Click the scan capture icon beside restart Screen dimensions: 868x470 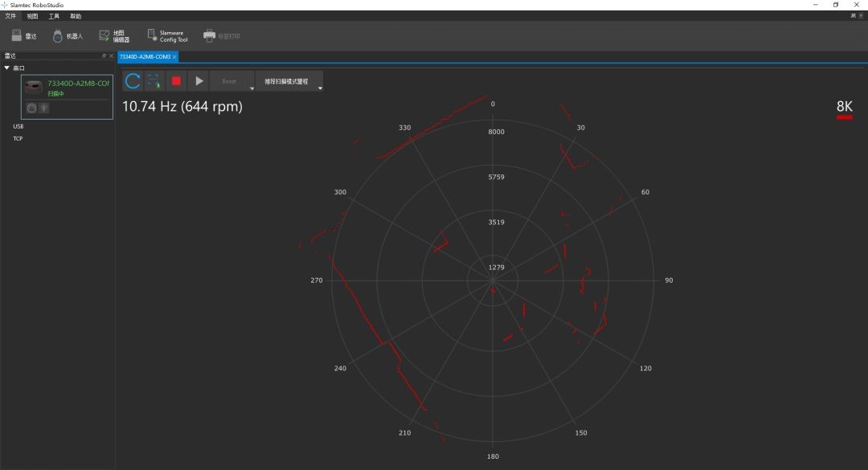coord(154,81)
